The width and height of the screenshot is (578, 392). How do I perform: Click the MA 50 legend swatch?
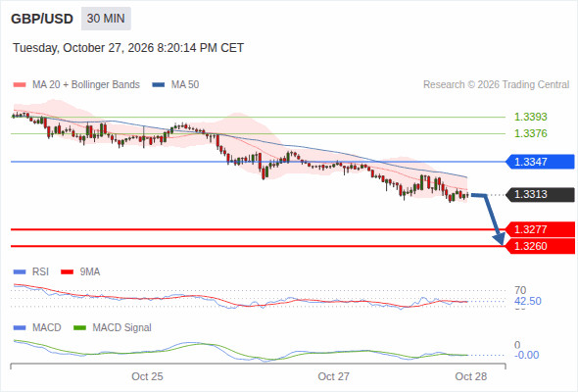[159, 85]
